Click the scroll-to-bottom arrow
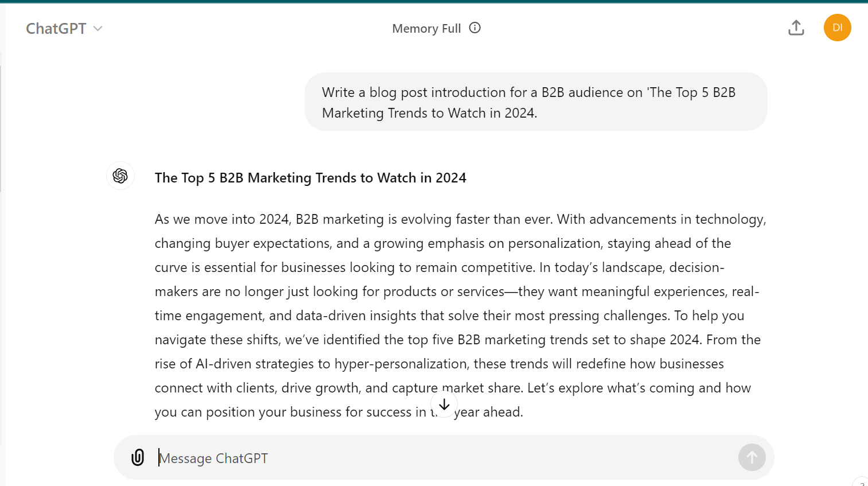The width and height of the screenshot is (868, 486). click(444, 404)
